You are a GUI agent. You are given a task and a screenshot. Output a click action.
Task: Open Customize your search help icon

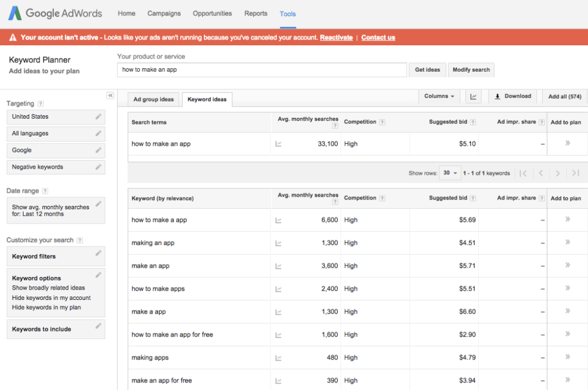pyautogui.click(x=79, y=240)
